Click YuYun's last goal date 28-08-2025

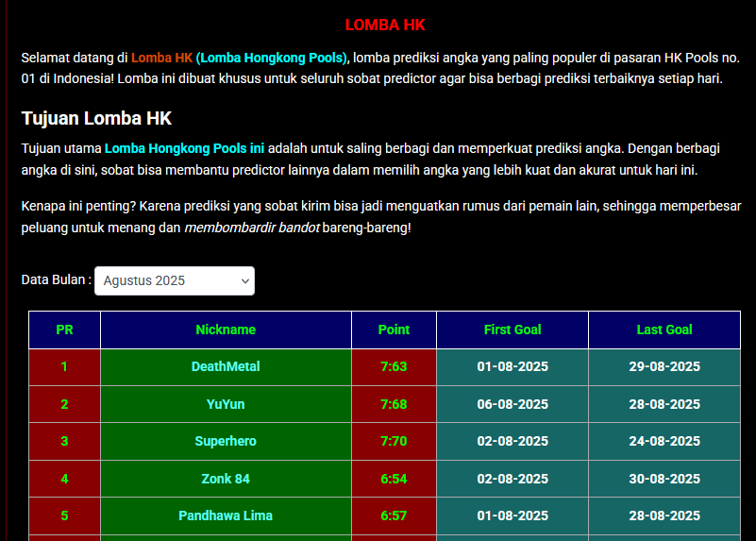(x=664, y=404)
